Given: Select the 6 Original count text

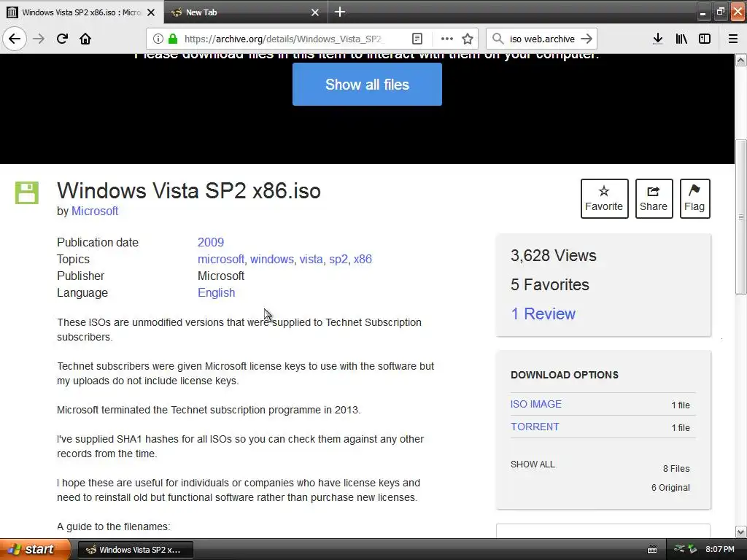Looking at the screenshot, I should click(x=670, y=488).
